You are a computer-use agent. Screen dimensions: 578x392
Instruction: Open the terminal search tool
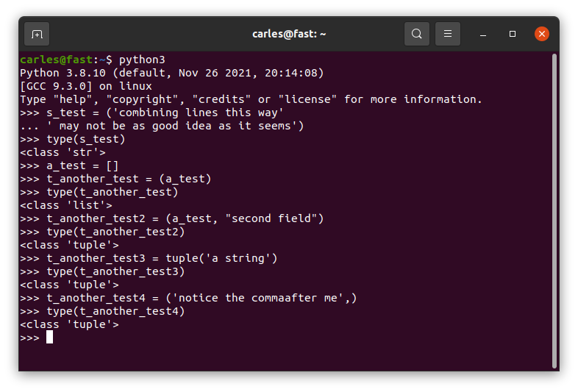coord(416,34)
